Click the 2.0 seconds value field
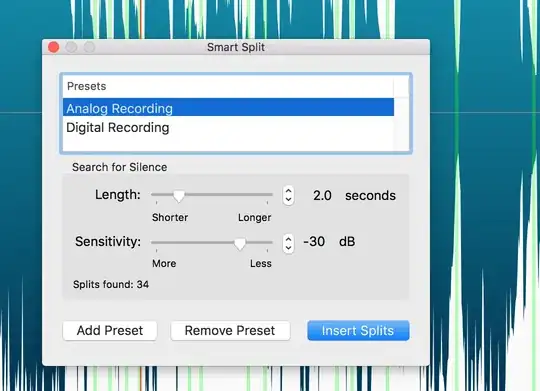This screenshot has height=391, width=540. [x=322, y=195]
